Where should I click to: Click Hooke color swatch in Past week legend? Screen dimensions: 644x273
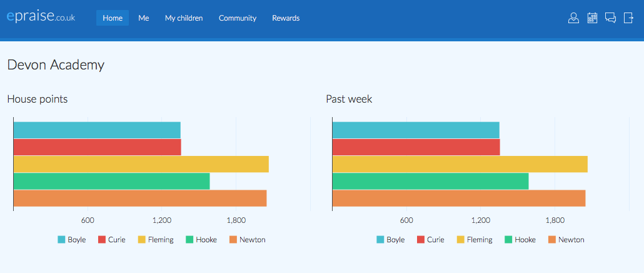508,240
